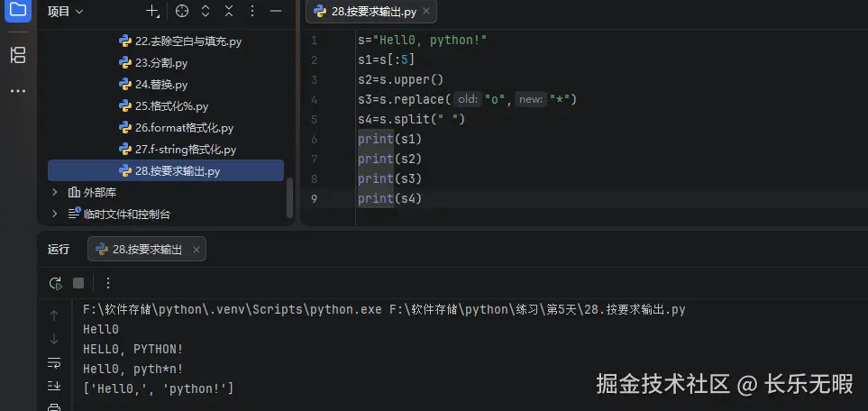Click the s.upper() code on line 3
868x411 pixels.
(411, 79)
